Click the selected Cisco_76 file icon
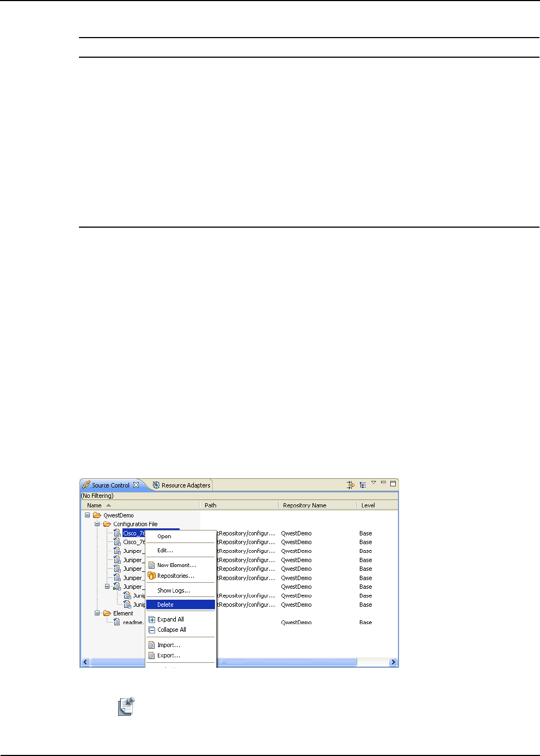The height and width of the screenshot is (756, 540). pos(116,533)
